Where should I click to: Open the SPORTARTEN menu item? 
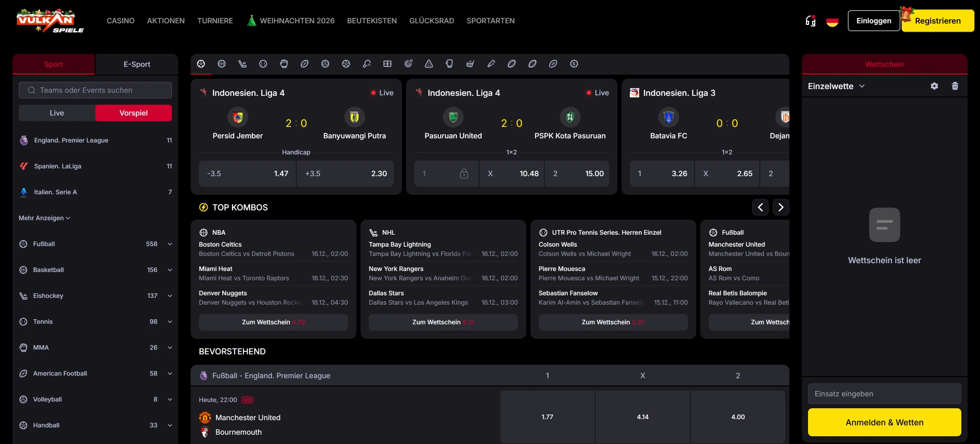(x=491, y=21)
